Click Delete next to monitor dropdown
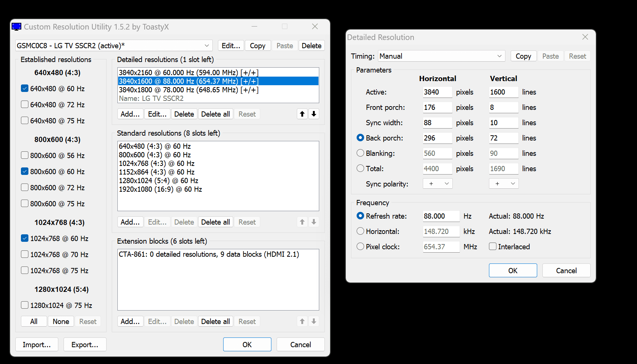 [x=311, y=46]
